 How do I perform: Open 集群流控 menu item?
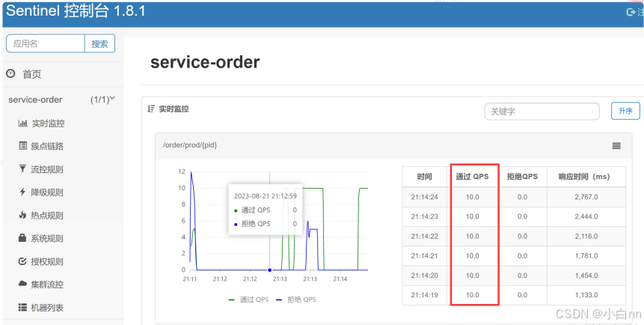pyautogui.click(x=47, y=285)
